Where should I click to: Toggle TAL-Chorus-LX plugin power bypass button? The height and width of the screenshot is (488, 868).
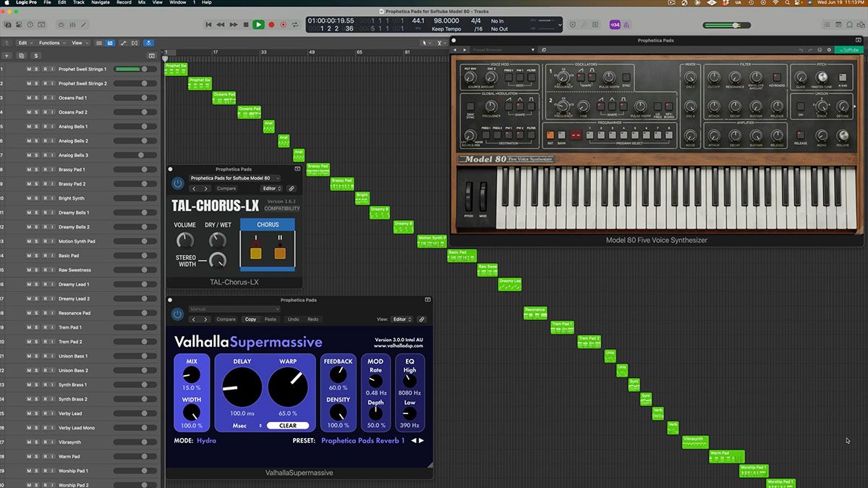pos(177,183)
